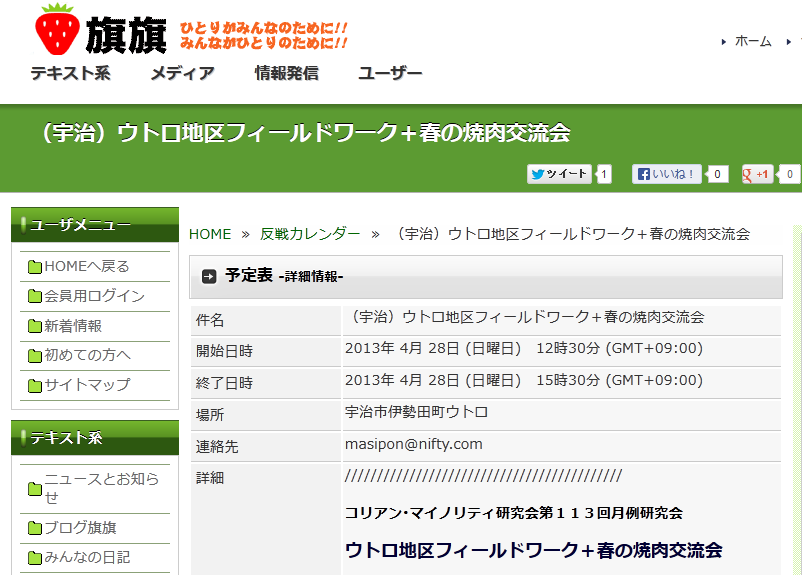Click the 予定表 -詳細情報- heading

(284, 276)
